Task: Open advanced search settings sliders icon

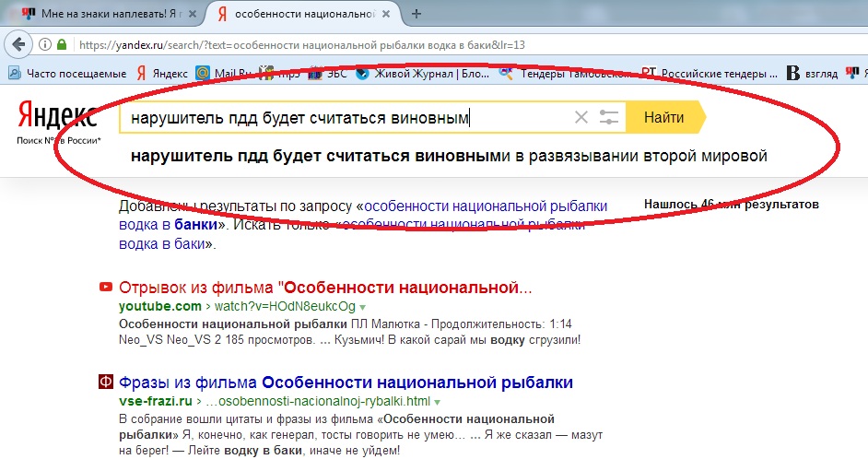Action: click(x=608, y=117)
